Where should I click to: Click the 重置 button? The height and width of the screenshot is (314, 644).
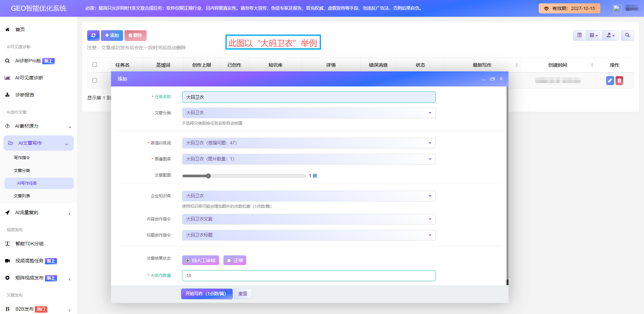coord(243,294)
